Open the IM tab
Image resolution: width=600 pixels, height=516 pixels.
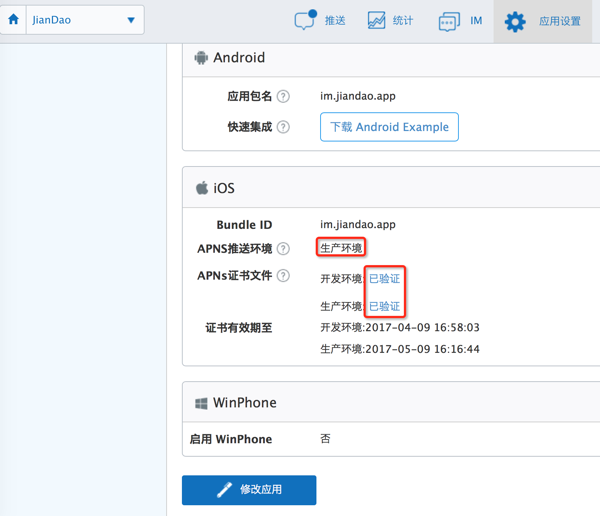[476, 21]
